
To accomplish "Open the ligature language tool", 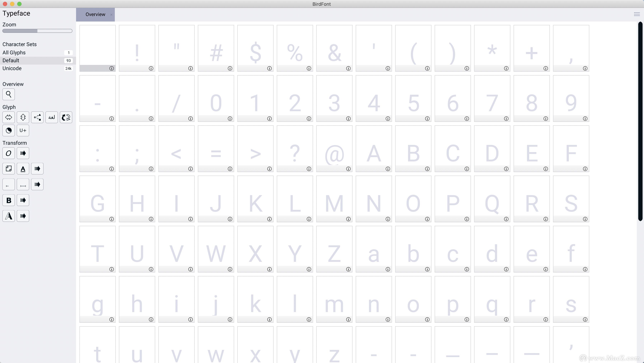I will (x=51, y=117).
